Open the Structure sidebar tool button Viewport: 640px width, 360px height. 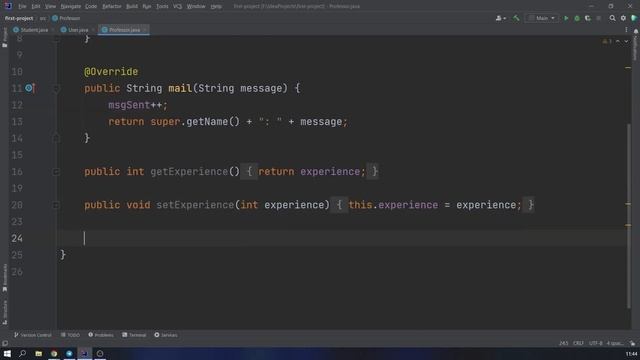click(4, 312)
